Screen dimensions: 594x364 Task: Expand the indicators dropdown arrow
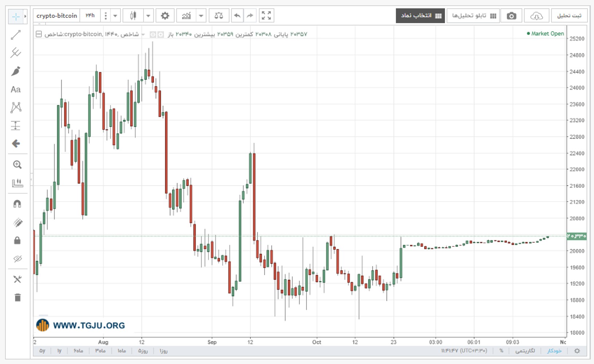pos(201,16)
